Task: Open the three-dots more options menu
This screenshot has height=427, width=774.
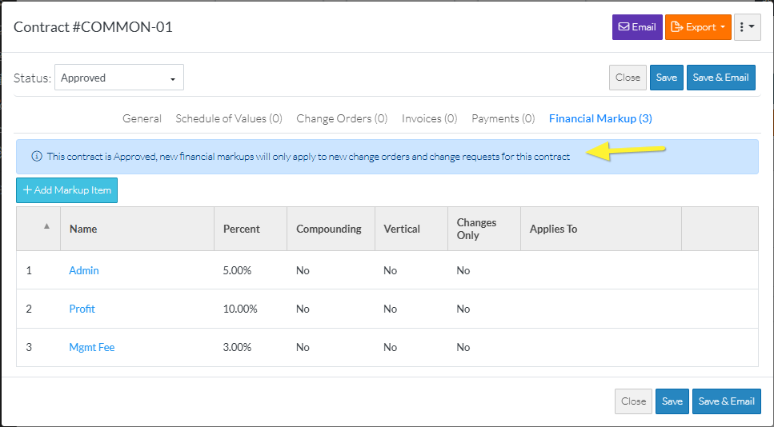Action: pos(747,27)
